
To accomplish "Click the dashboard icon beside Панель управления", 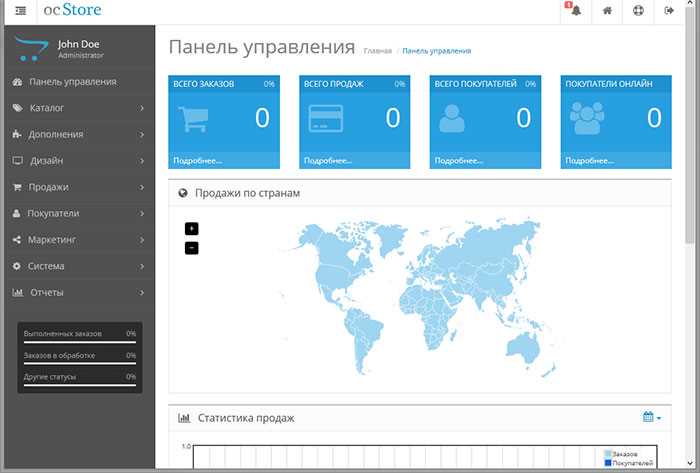I will (x=17, y=82).
